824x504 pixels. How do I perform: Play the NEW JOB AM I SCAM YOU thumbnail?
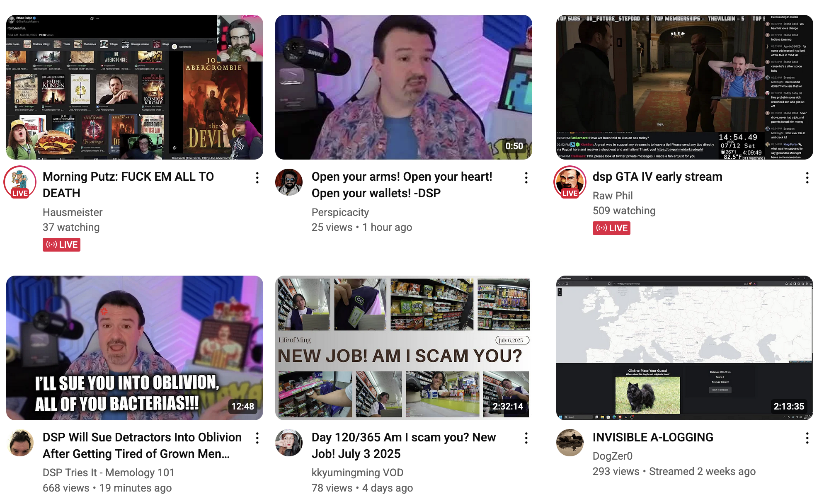(x=404, y=348)
